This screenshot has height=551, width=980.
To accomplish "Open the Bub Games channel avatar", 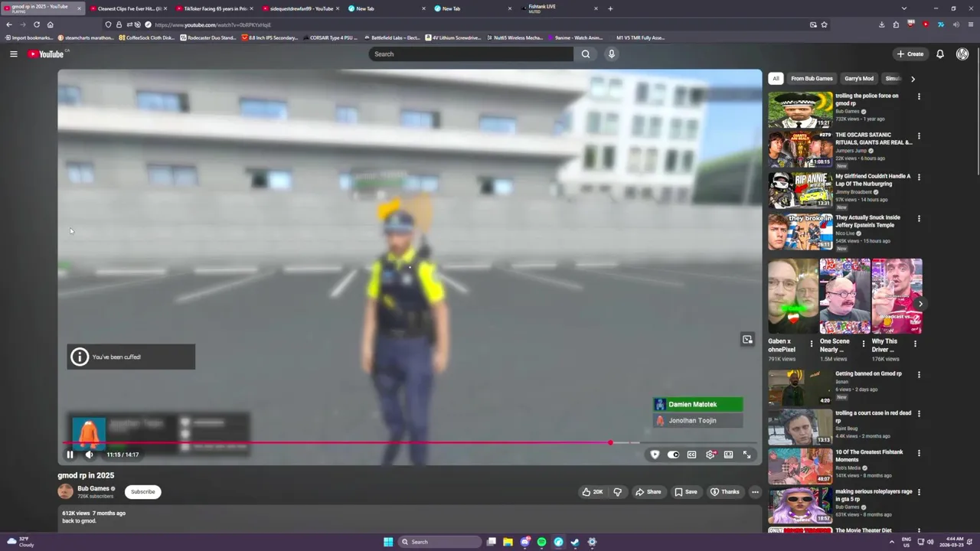I will pos(65,492).
